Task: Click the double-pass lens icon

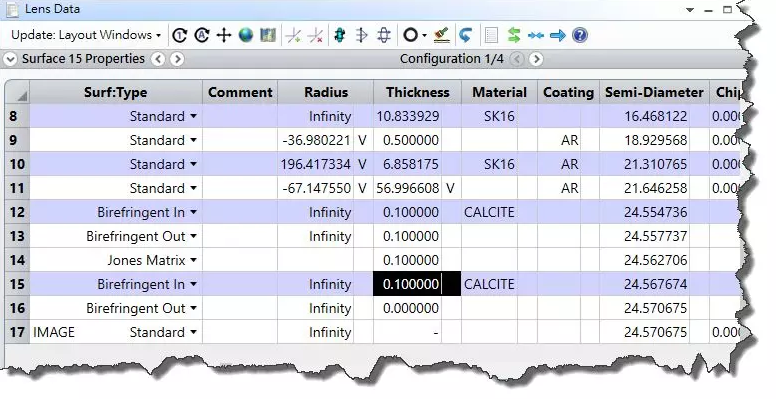Action: pyautogui.click(x=362, y=35)
